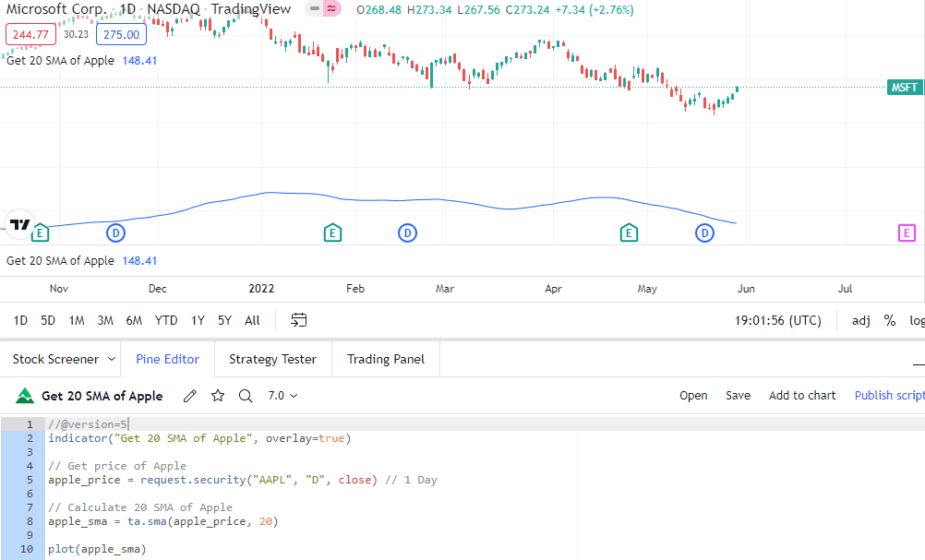Open the 7.0 version dropdown
This screenshot has width=925, height=560.
tap(282, 396)
